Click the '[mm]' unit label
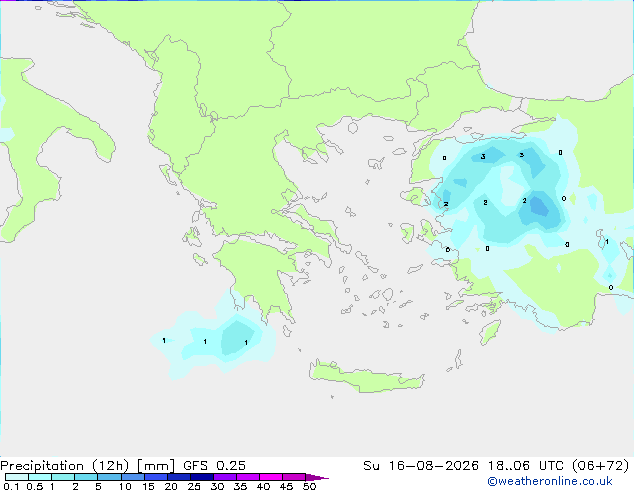Screen dimensions: 634x490 pyautogui.click(x=156, y=466)
